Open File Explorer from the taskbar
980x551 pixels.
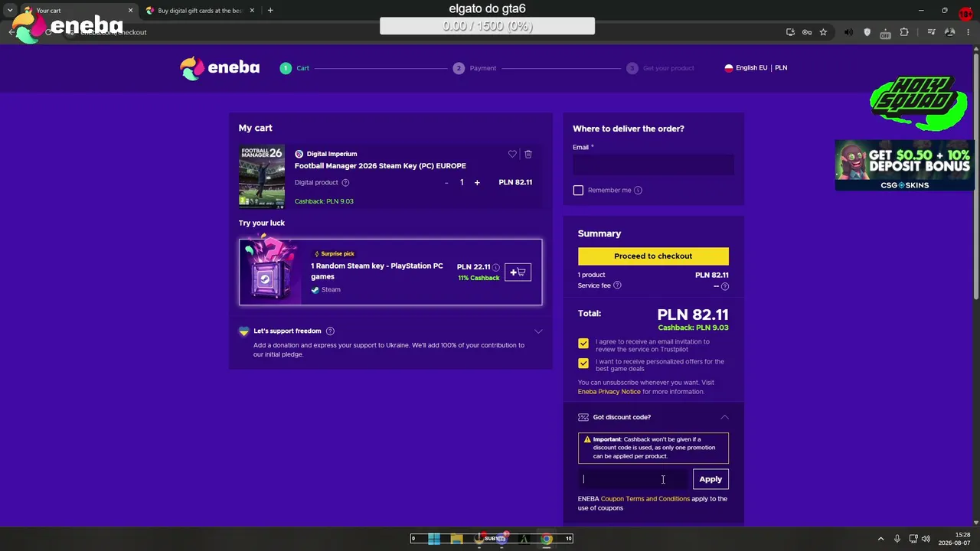pyautogui.click(x=456, y=539)
